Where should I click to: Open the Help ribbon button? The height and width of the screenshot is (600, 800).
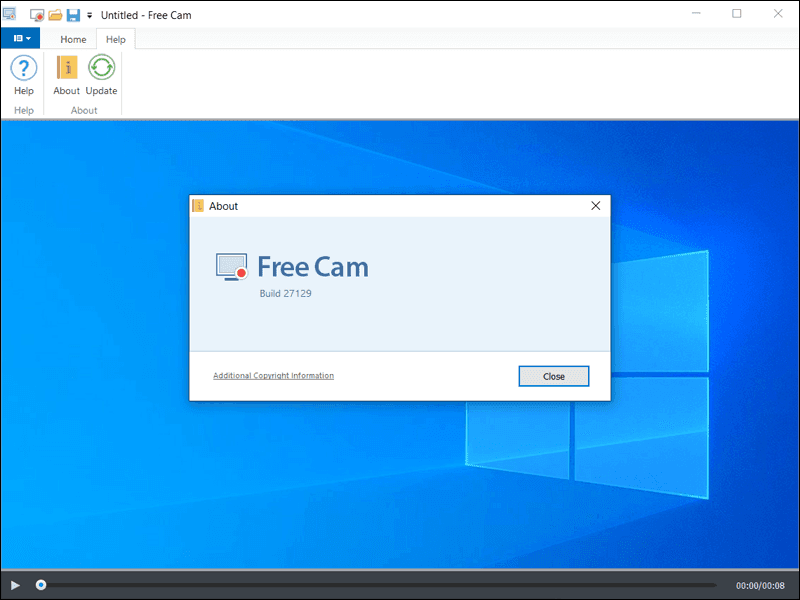pos(23,76)
